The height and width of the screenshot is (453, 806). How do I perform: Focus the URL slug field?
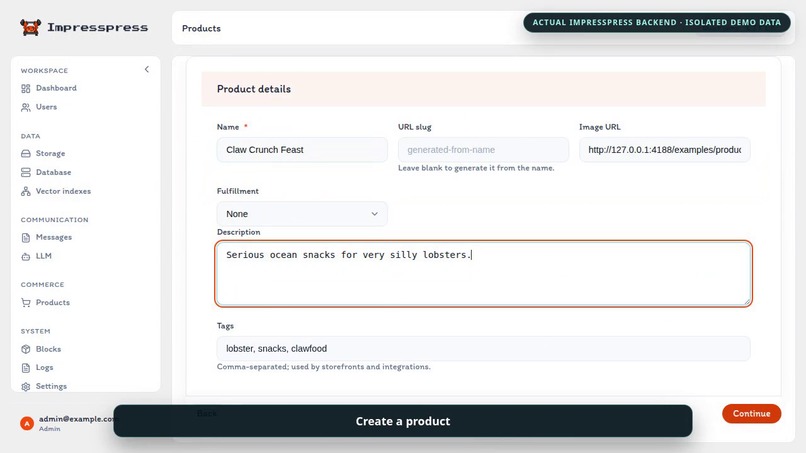[x=483, y=150]
